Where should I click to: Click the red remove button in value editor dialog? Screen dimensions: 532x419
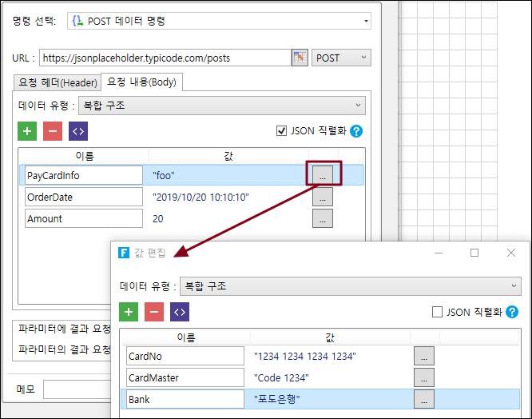click(x=154, y=312)
